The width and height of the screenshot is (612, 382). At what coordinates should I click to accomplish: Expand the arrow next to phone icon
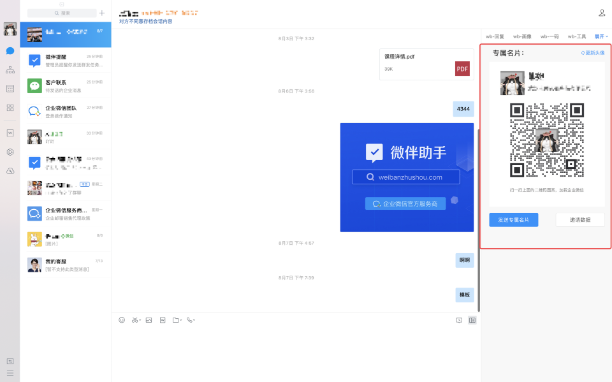point(194,320)
